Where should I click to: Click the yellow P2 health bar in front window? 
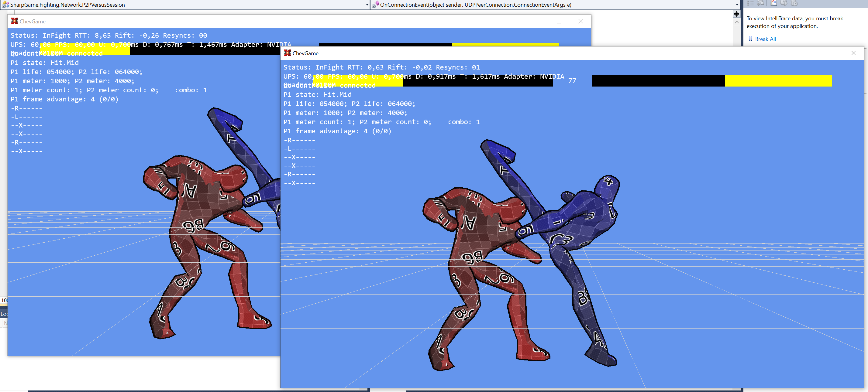pos(778,80)
